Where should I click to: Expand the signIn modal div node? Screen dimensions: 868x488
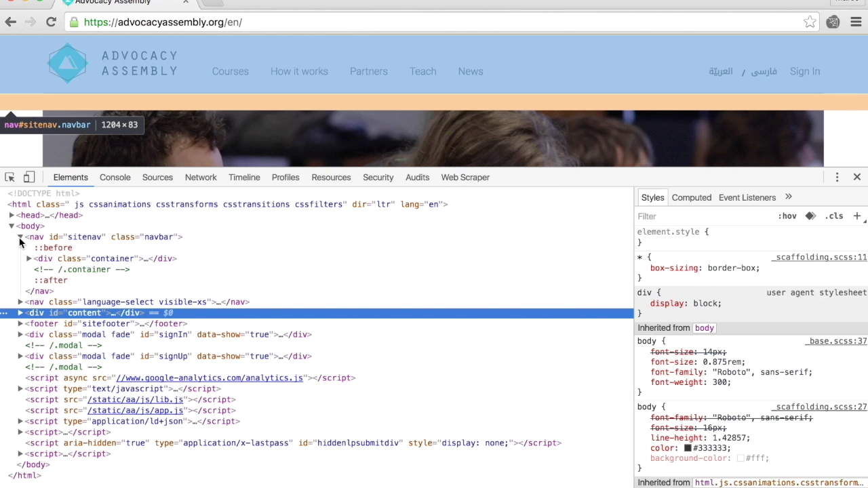20,334
